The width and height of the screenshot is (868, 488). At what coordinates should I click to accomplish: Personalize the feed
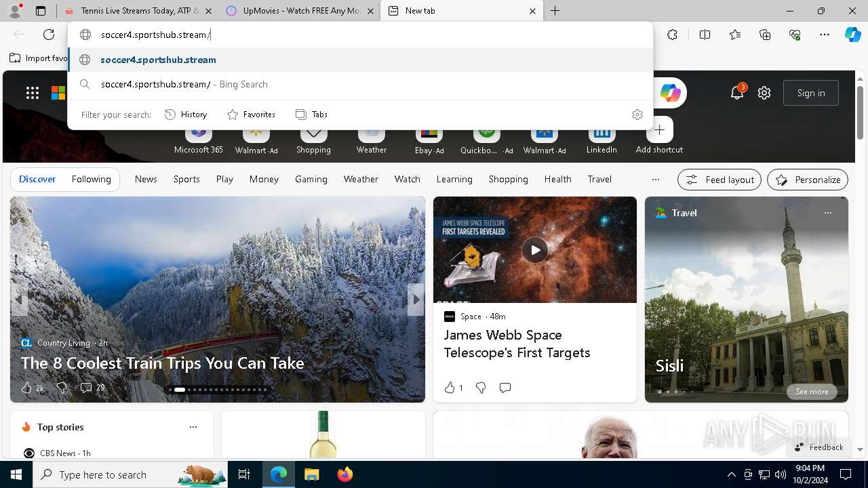pyautogui.click(x=808, y=180)
